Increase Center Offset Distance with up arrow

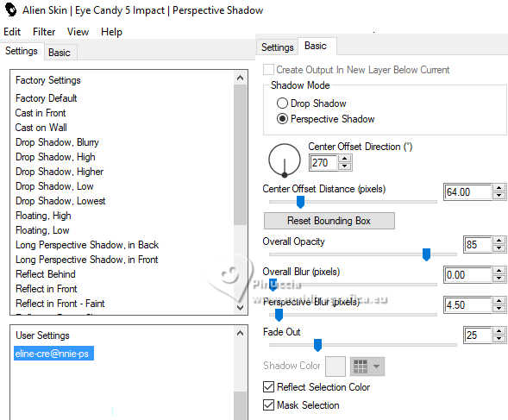pos(499,188)
